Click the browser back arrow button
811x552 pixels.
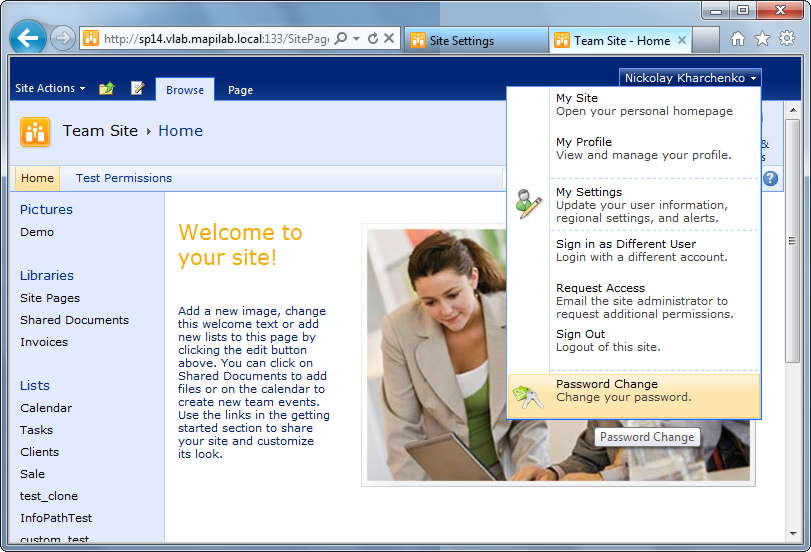(x=28, y=39)
